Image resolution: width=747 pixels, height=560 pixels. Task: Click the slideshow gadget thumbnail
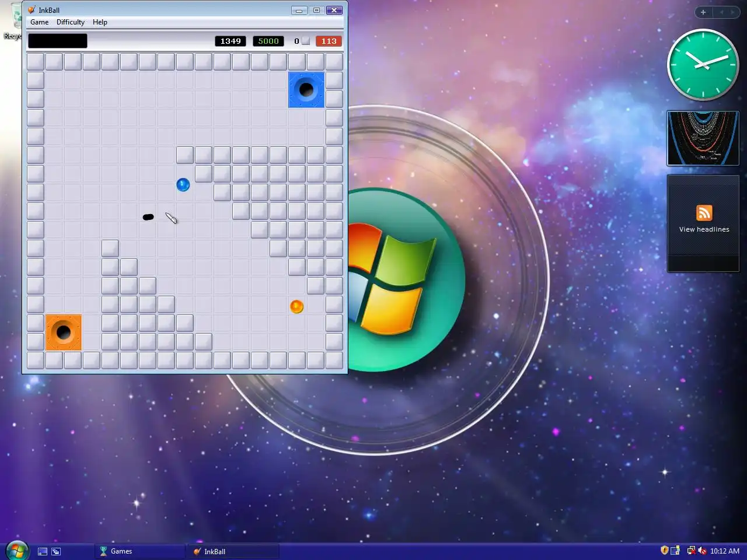(703, 138)
